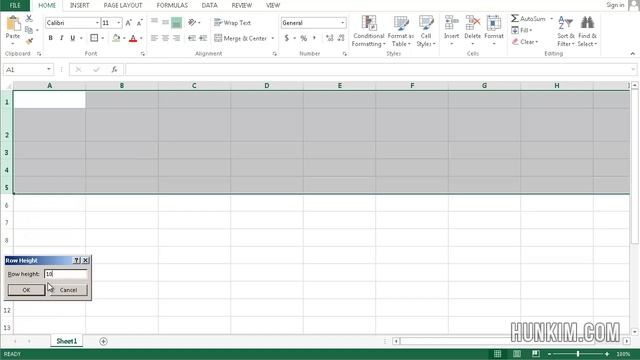The height and width of the screenshot is (360, 640).
Task: Switch to the INSERT tab
Action: [x=80, y=5]
